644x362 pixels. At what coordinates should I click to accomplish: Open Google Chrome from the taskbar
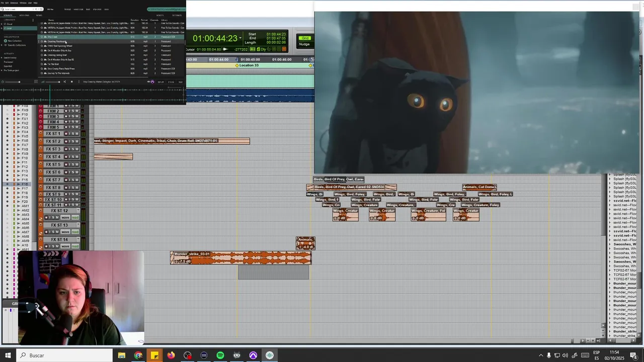pyautogui.click(x=138, y=355)
